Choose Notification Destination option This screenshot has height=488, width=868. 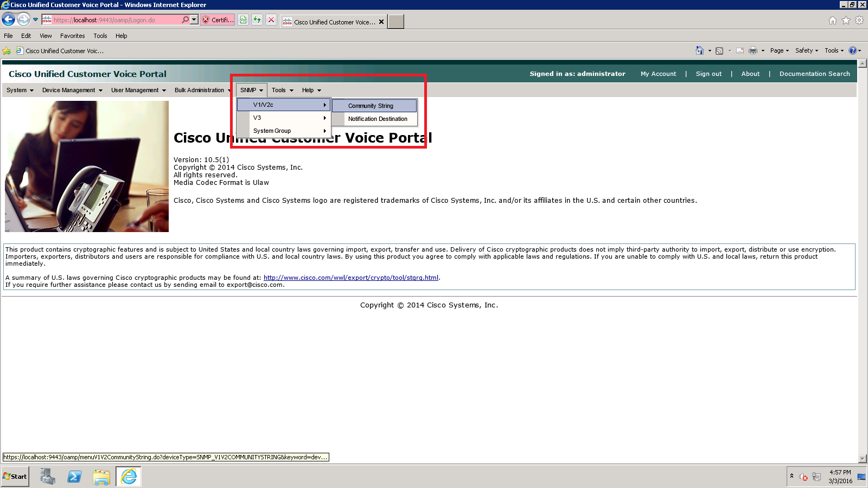374,119
